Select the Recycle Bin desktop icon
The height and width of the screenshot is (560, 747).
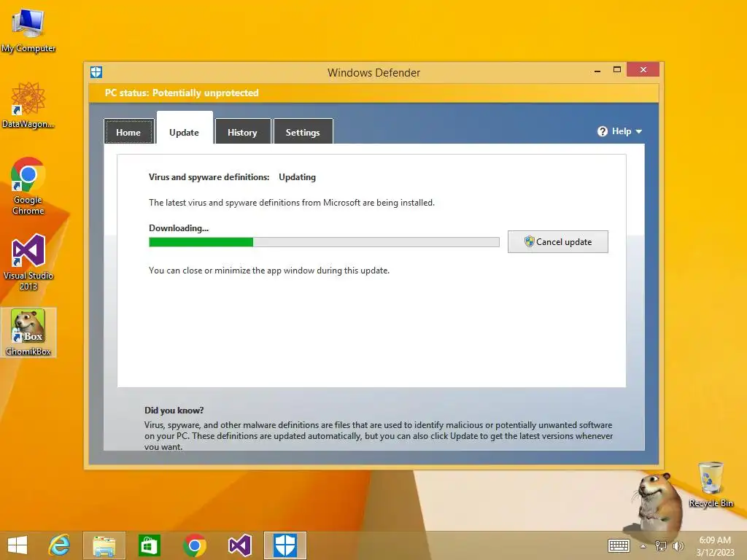coord(711,484)
